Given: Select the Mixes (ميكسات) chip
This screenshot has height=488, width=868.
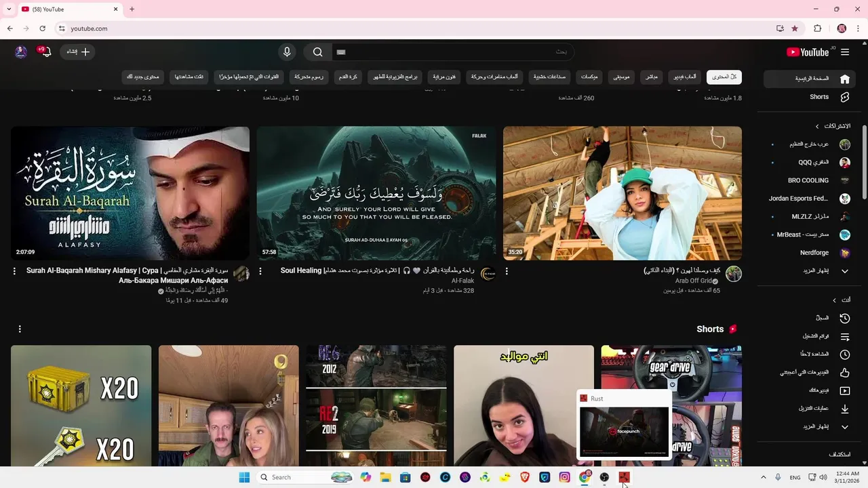Looking at the screenshot, I should [x=589, y=77].
